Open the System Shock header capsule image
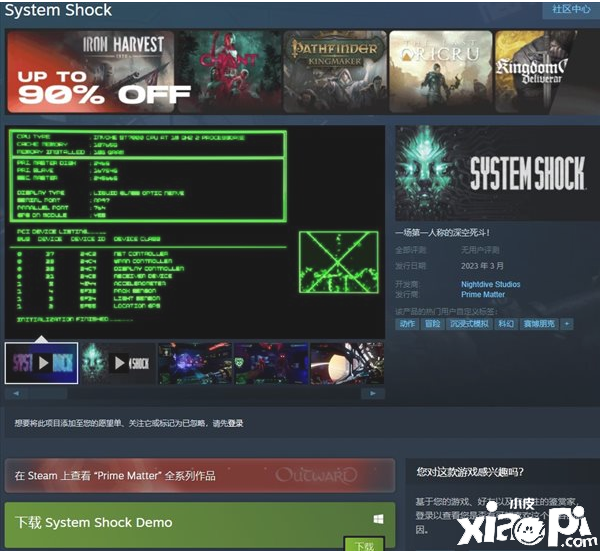Viewport: 600px width, 551px height. point(497,173)
